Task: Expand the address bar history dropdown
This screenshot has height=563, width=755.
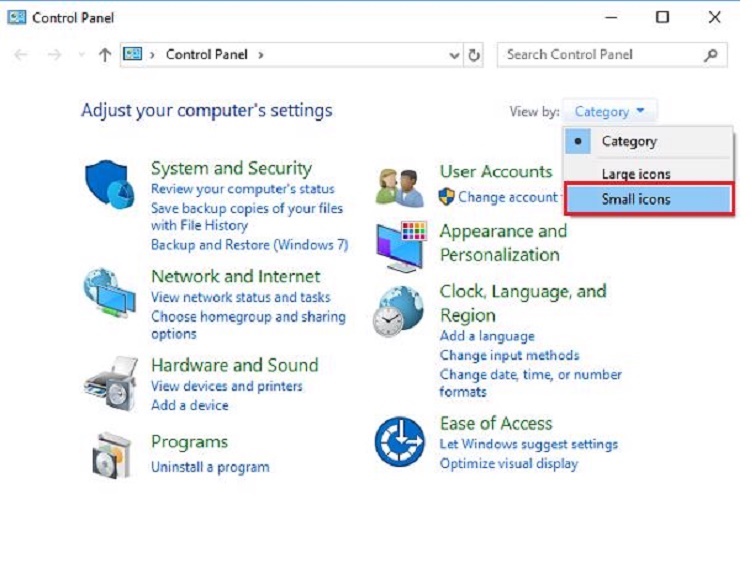Action: pyautogui.click(x=455, y=55)
